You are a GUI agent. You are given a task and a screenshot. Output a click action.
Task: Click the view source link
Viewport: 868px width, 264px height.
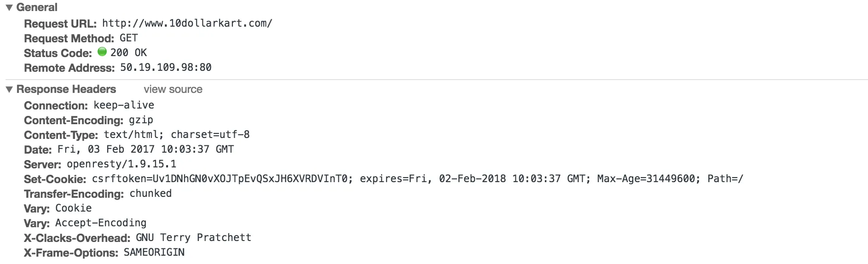(173, 89)
